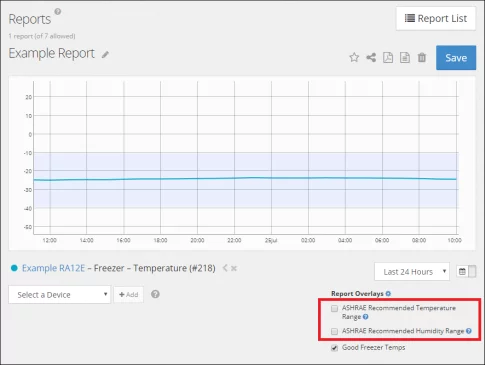Open the Select a Device dropdown
Screen dimensions: 485x365
click(59, 295)
